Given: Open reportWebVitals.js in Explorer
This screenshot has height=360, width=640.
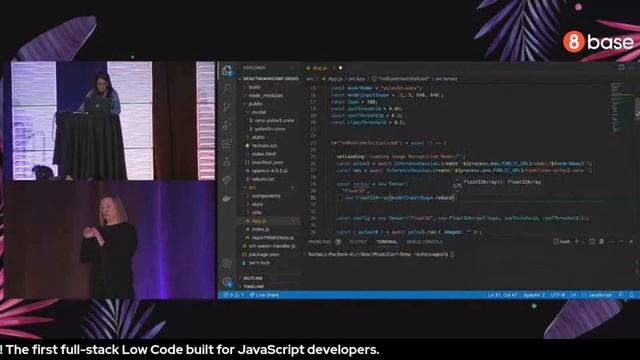Looking at the screenshot, I should click(273, 238).
